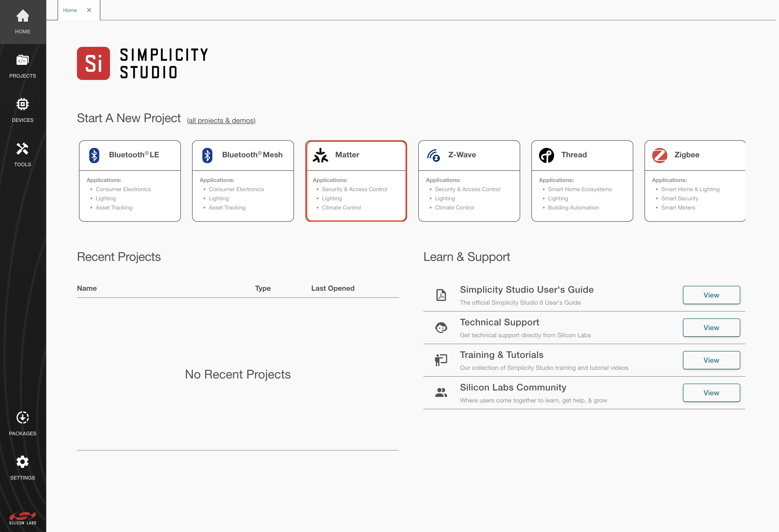Click the Zigbee protocol icon
Screen dimensions: 779x532
tap(660, 155)
